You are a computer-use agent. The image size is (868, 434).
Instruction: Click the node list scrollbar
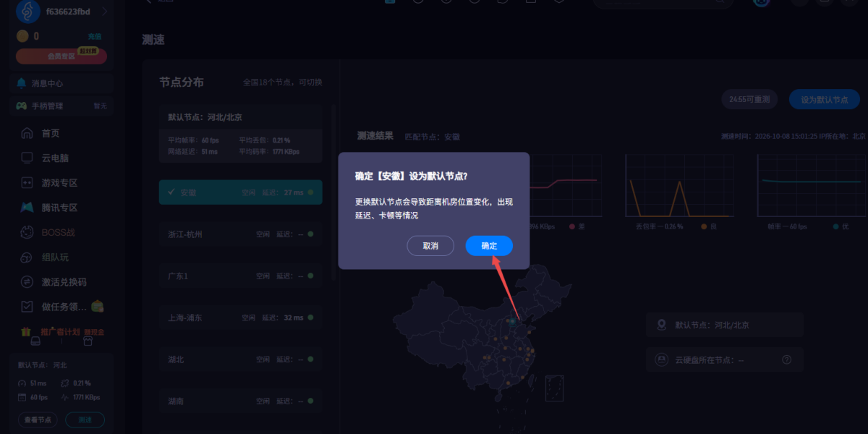[333, 193]
